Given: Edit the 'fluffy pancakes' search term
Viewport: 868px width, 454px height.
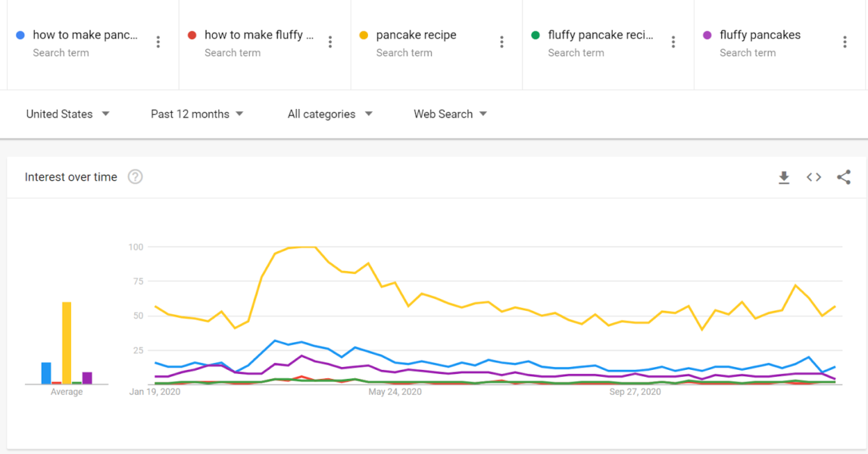Looking at the screenshot, I should [x=760, y=35].
